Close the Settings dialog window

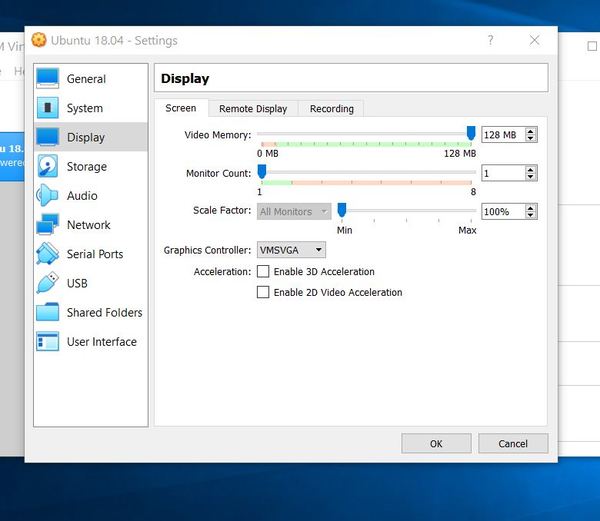(534, 40)
